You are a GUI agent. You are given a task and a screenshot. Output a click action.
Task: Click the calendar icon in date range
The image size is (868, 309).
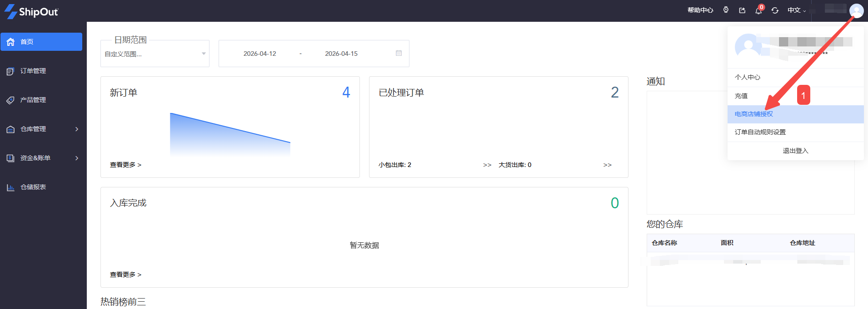pos(399,54)
